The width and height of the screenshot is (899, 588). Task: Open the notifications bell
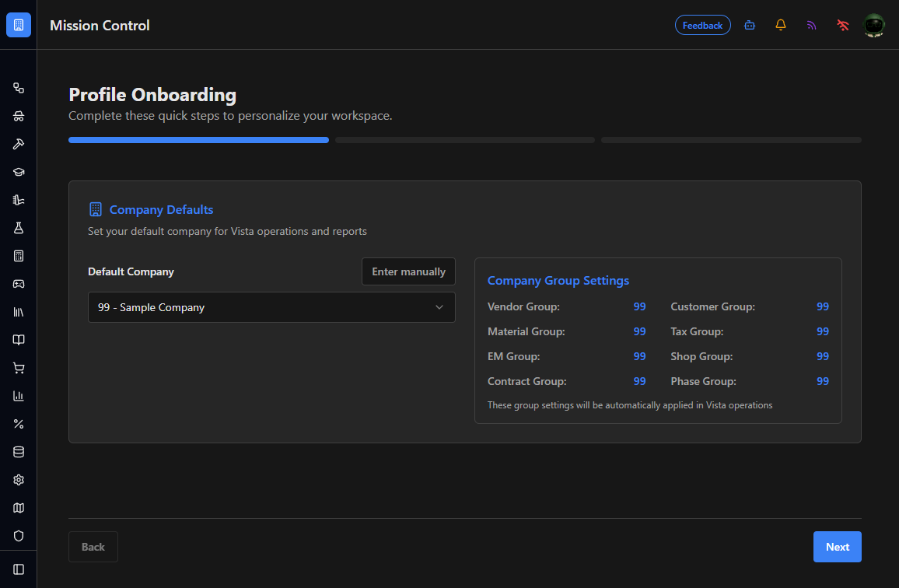pyautogui.click(x=780, y=25)
